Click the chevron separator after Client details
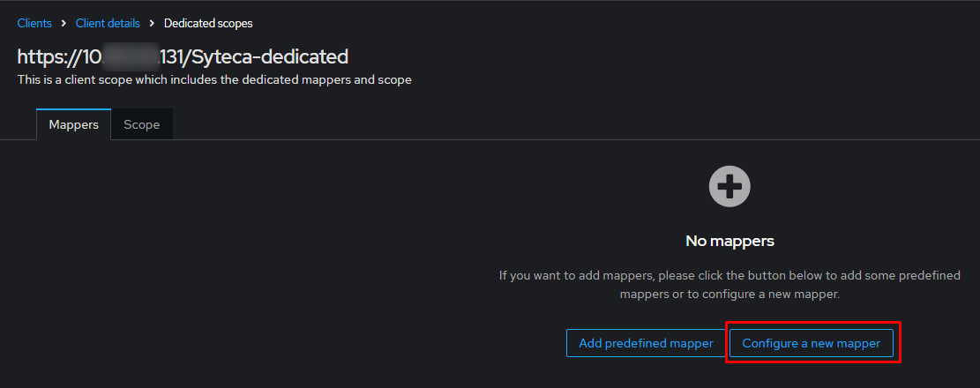 [152, 24]
